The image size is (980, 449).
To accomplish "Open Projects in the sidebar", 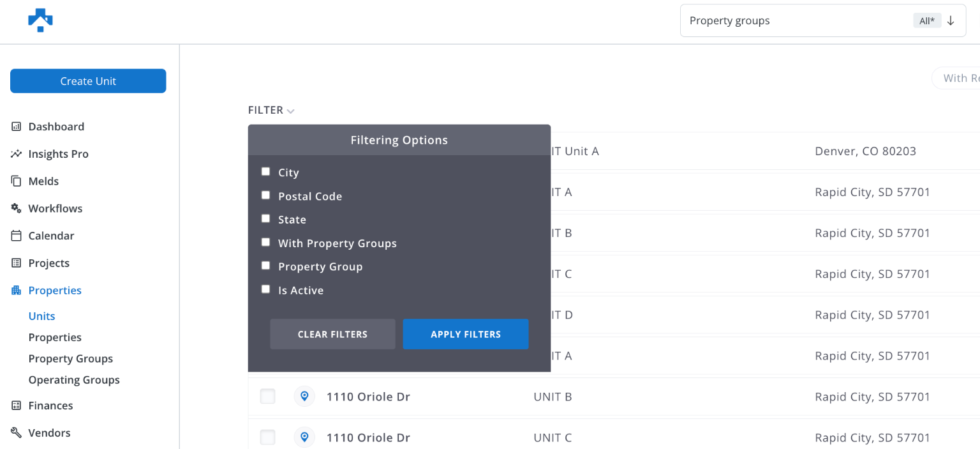I will coord(49,263).
